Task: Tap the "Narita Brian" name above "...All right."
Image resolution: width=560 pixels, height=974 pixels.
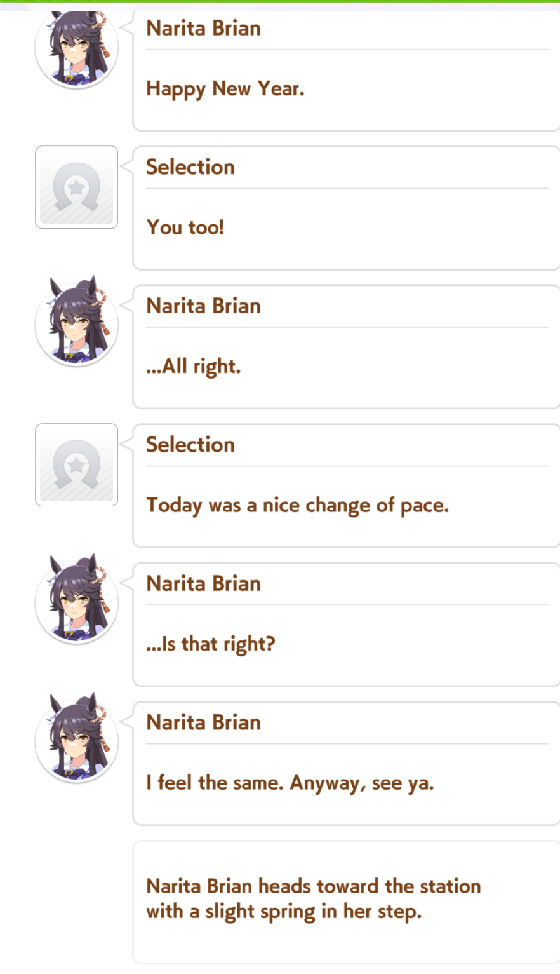Action: [x=203, y=306]
